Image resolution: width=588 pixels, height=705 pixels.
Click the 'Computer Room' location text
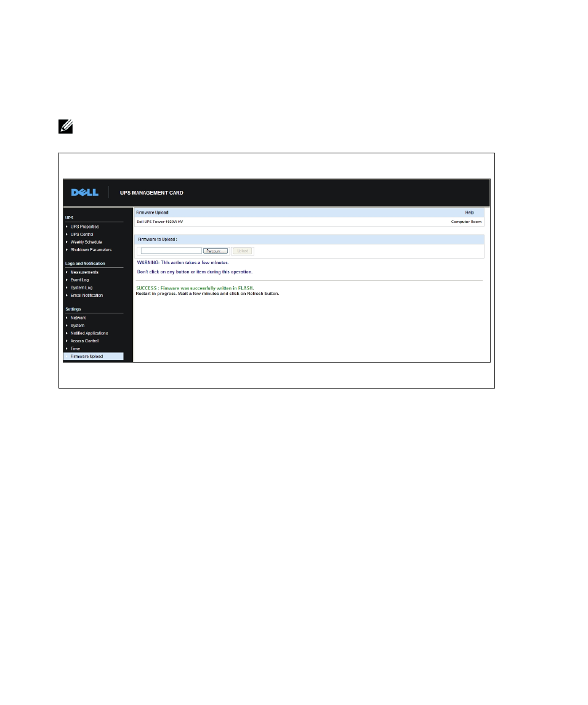click(466, 222)
